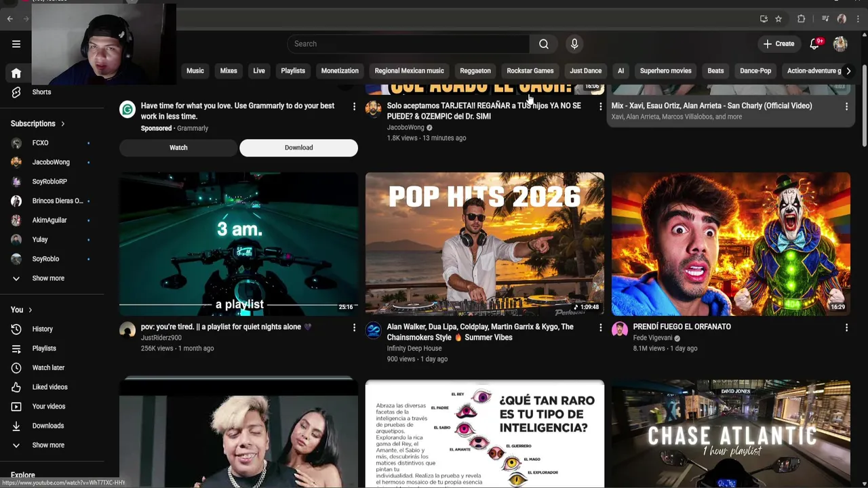Open options for PRENDÍ FUEGO EL ORFANATO
Image resolution: width=868 pixels, height=488 pixels.
tap(846, 327)
